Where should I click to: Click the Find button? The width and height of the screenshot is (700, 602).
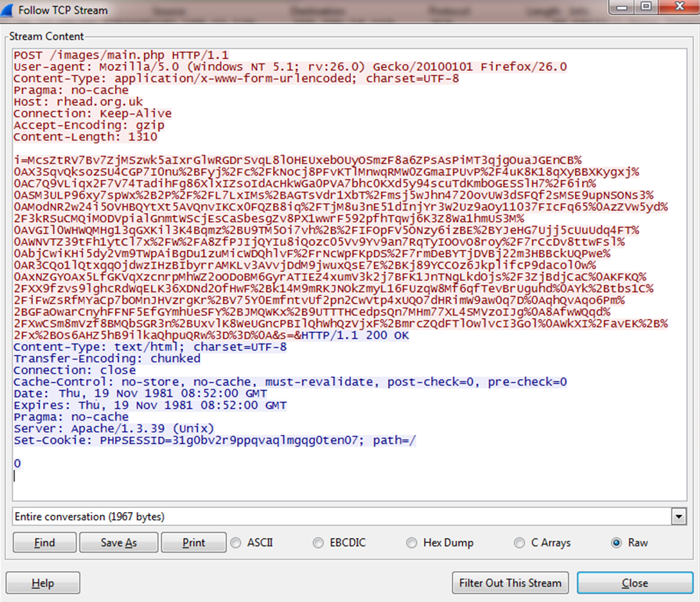click(x=44, y=542)
